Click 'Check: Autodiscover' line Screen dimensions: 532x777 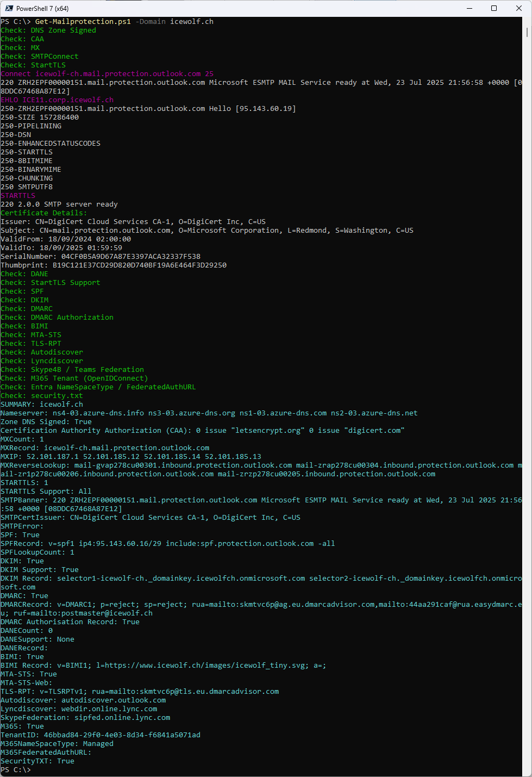pos(42,352)
